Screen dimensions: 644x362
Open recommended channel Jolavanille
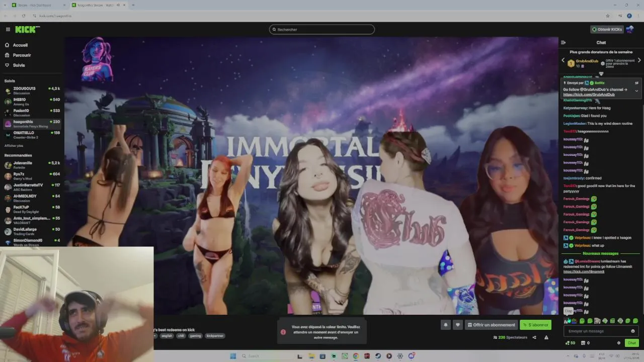coord(32,165)
